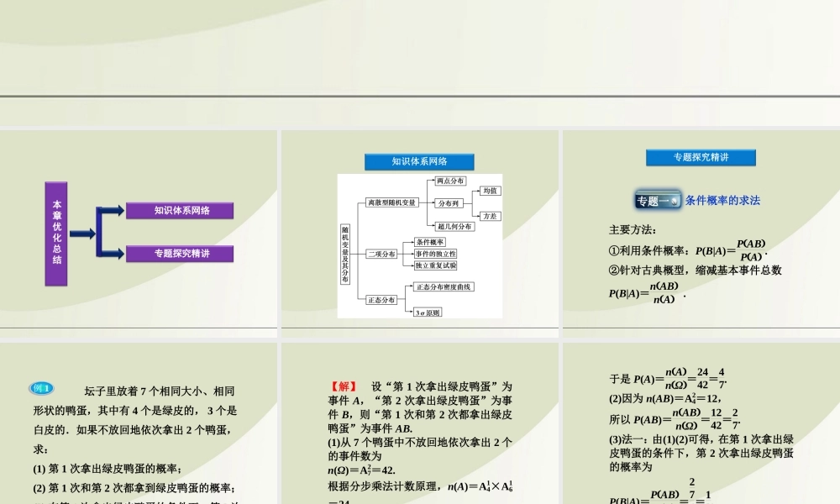Click the line ②针对古典概型，缩减基本事件总数
The image size is (840, 504).
[x=696, y=270]
